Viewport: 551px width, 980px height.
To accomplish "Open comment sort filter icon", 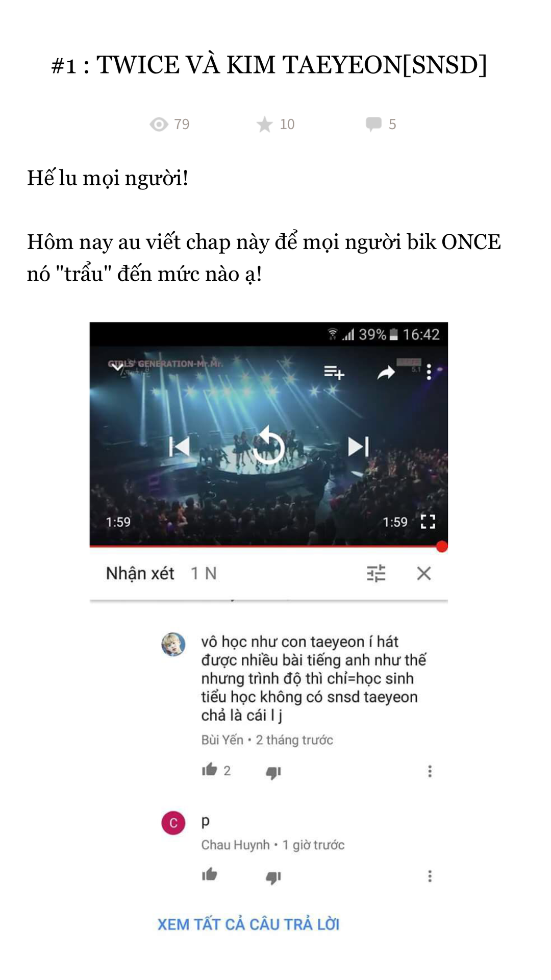I will (376, 574).
